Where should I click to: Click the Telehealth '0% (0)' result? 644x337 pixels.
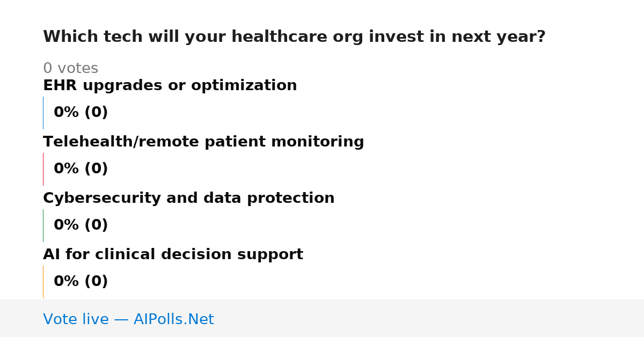click(80, 169)
